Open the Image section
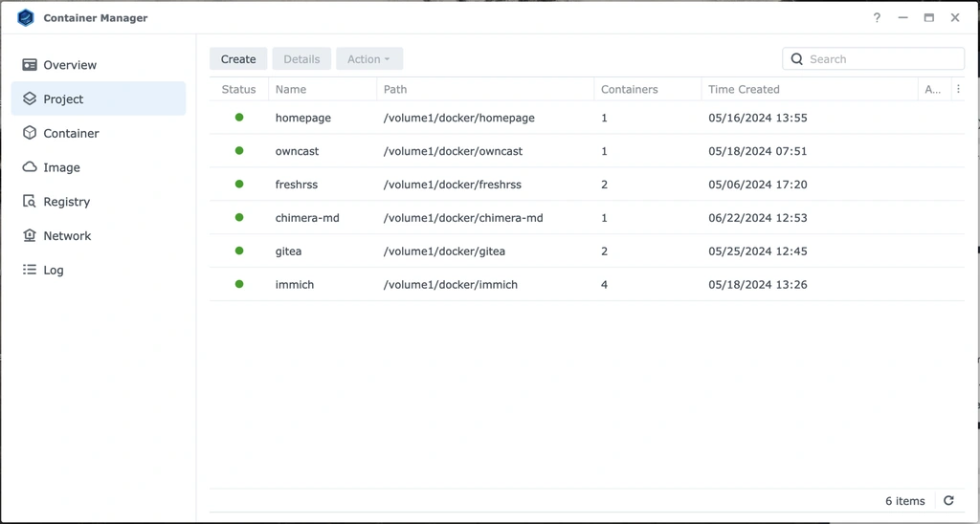This screenshot has width=980, height=524. pyautogui.click(x=99, y=166)
